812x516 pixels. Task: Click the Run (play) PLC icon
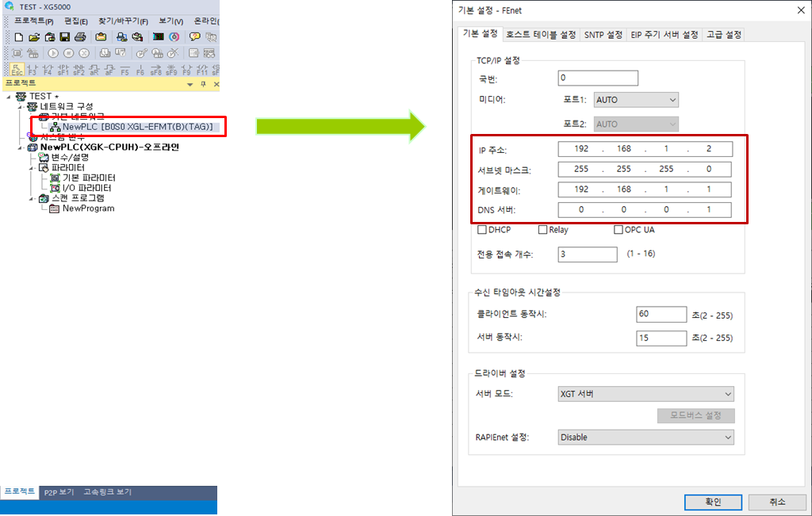pos(53,53)
